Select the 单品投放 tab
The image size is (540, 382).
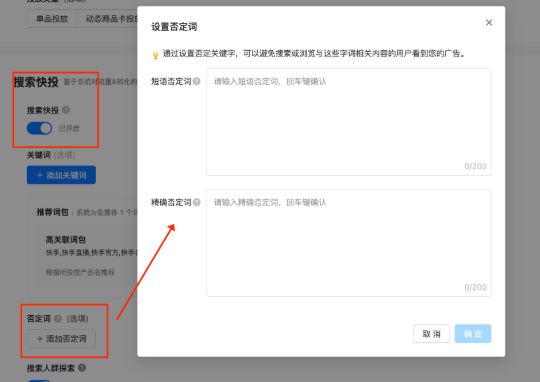52,19
